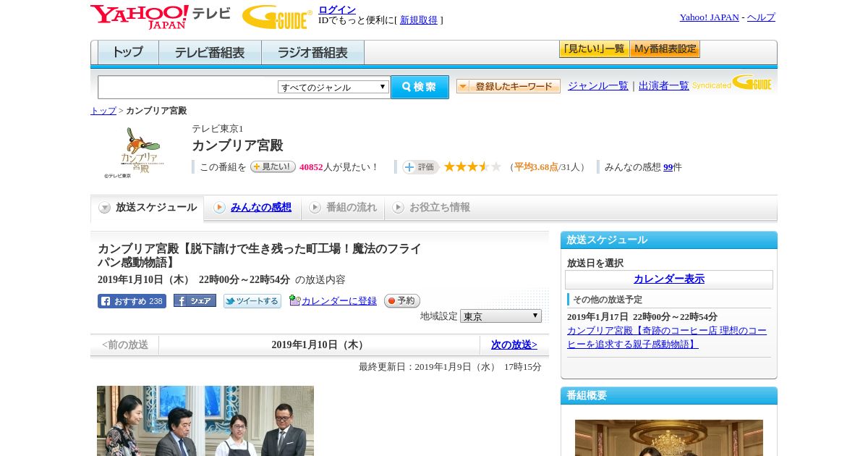Select the 番組の流れ tab

coord(343,208)
